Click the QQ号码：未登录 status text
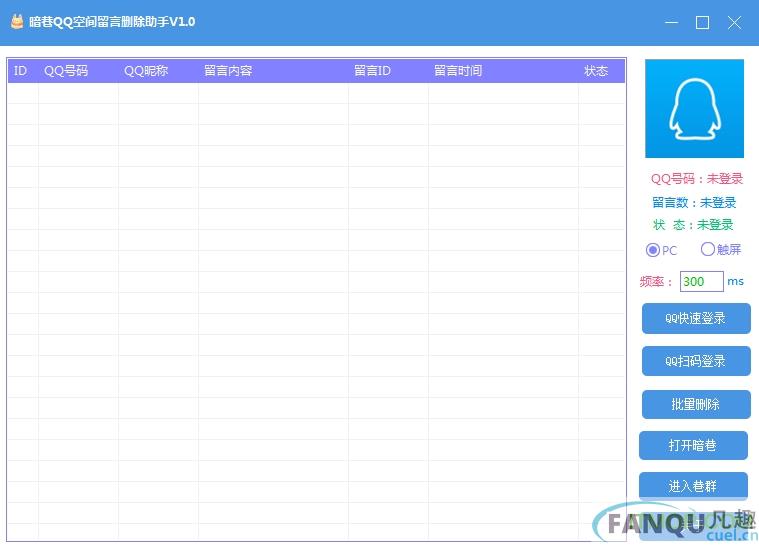 697,179
